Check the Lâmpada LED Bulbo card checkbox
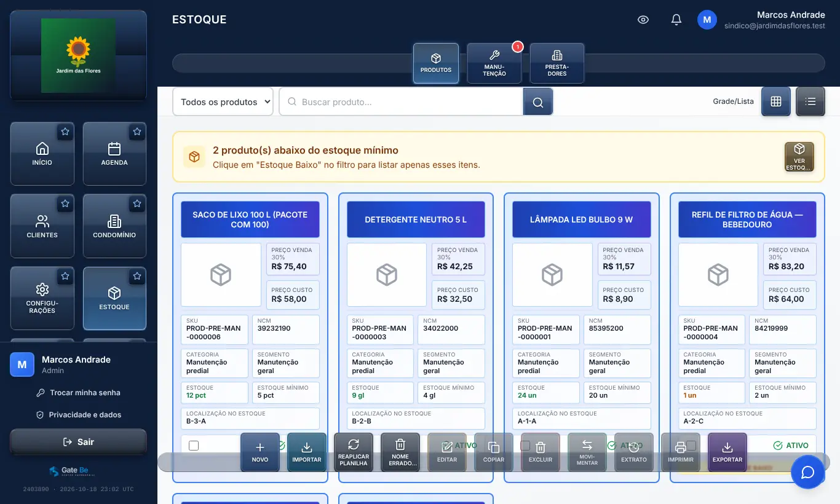Screen dimensions: 840x504 click(525, 446)
